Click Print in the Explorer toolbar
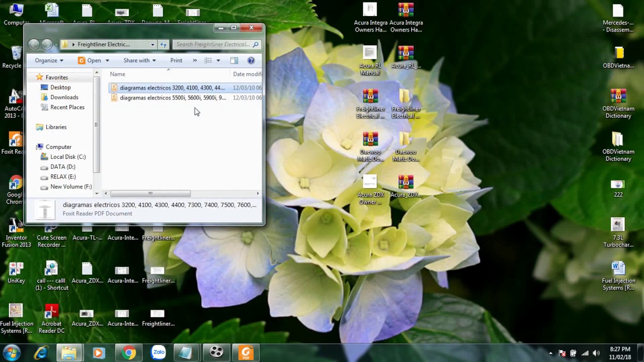The image size is (644, 362). (x=176, y=60)
